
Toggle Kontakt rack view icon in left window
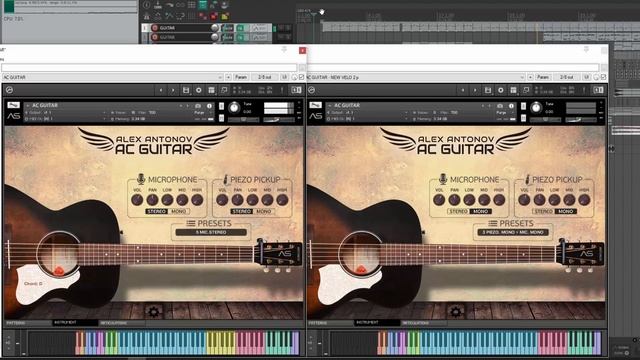click(211, 90)
